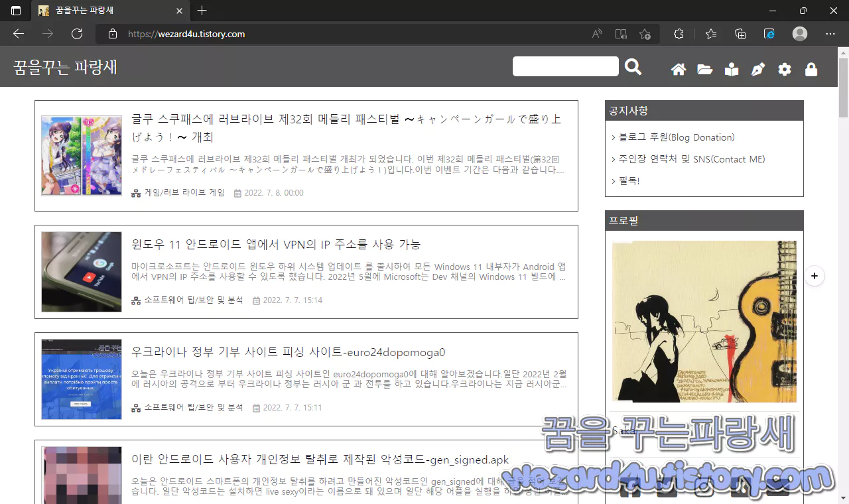This screenshot has width=849, height=504.
Task: Open the guestbook icon in blog header
Action: [x=732, y=70]
